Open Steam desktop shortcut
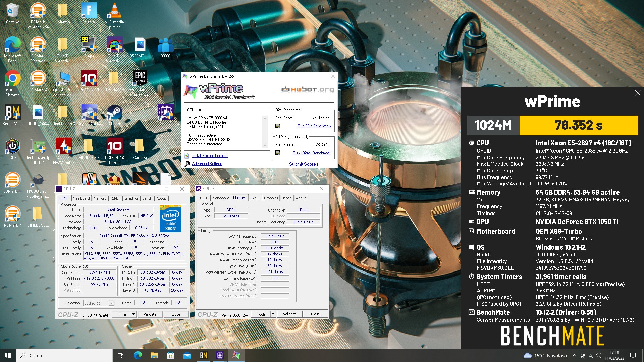Viewport: 644px width, 362px height. click(x=114, y=115)
